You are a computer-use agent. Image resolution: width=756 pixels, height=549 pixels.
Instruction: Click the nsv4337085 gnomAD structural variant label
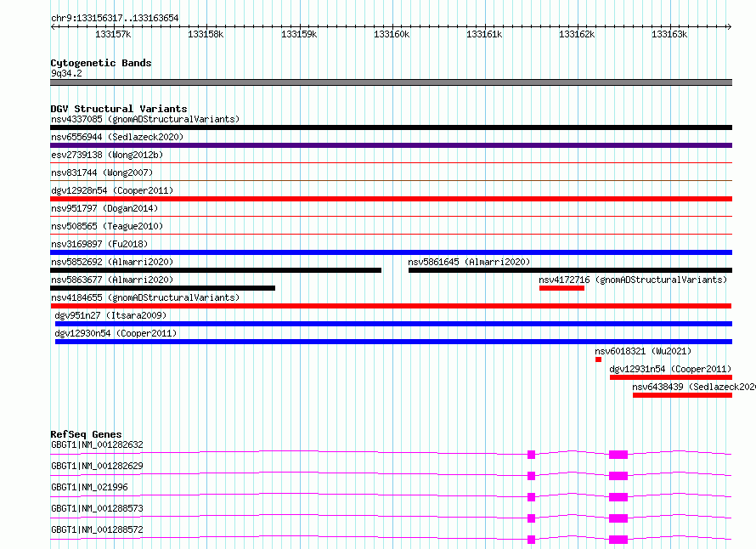(145, 119)
